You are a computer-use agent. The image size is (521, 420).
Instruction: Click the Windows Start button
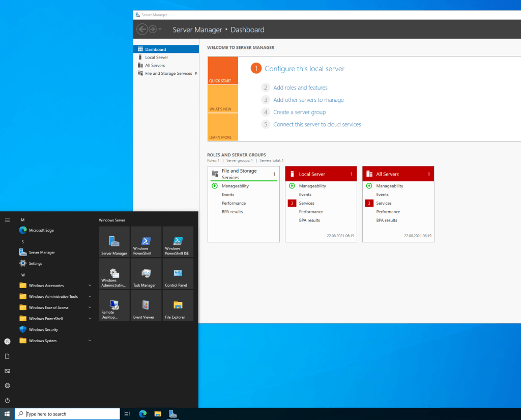7,414
